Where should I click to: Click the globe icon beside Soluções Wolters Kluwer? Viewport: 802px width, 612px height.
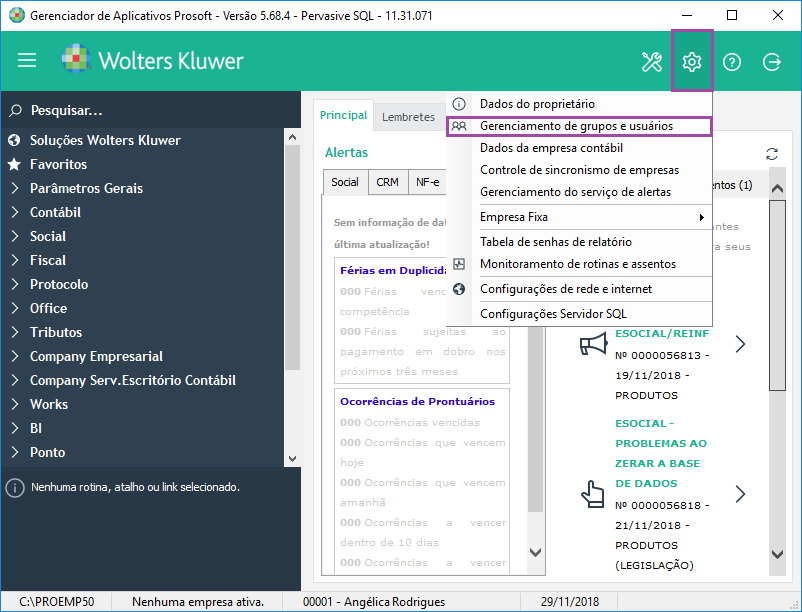pos(14,140)
